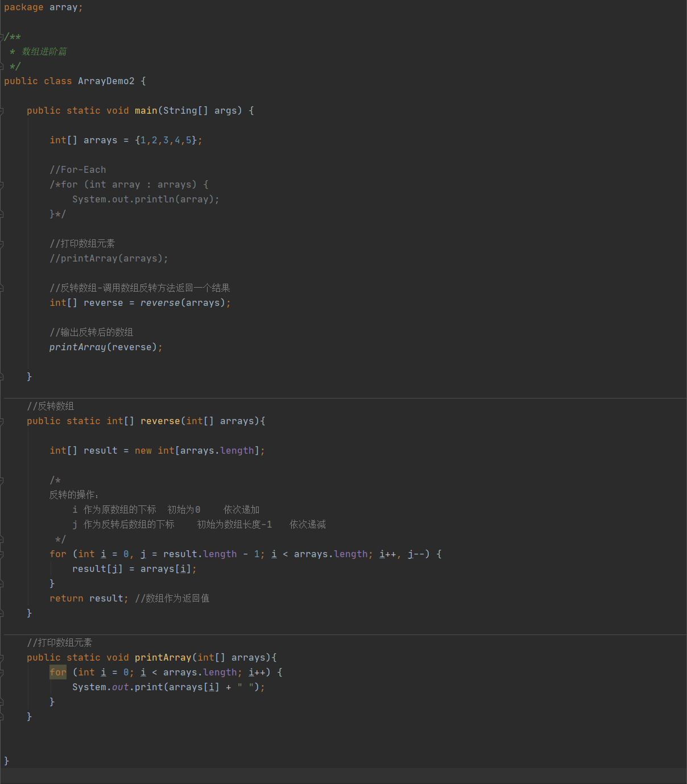Collapse the for loop fold in reverse method

pos(2,554)
